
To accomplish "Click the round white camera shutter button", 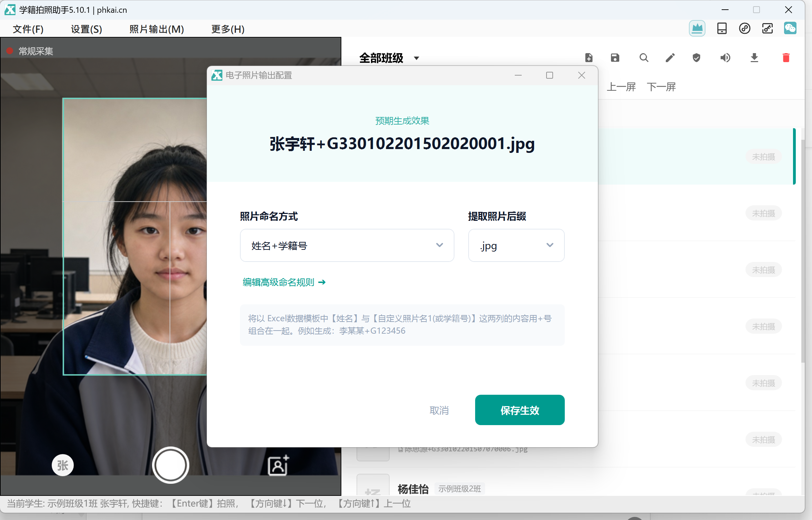I will (x=170, y=465).
